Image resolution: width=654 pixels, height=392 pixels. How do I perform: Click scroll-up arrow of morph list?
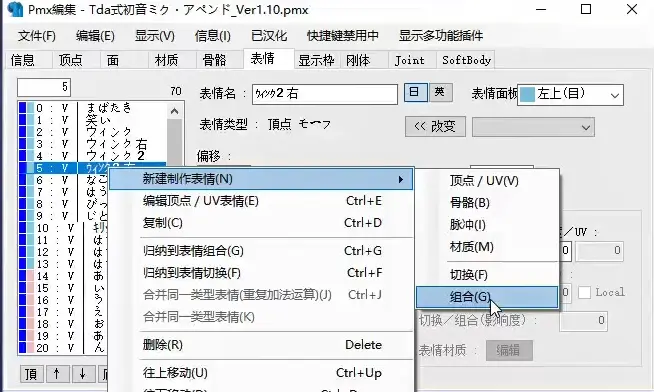(x=175, y=111)
